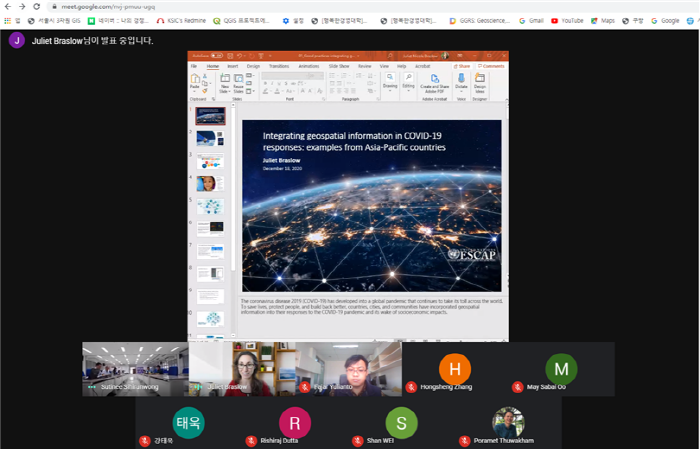Open the File menu in PowerPoint

pyautogui.click(x=194, y=66)
